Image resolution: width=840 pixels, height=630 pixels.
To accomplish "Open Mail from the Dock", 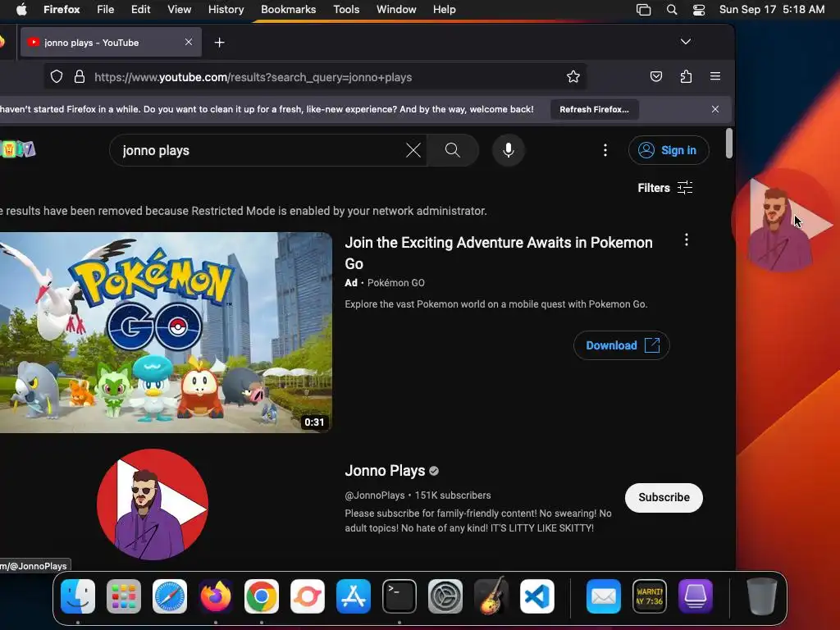I will click(604, 596).
